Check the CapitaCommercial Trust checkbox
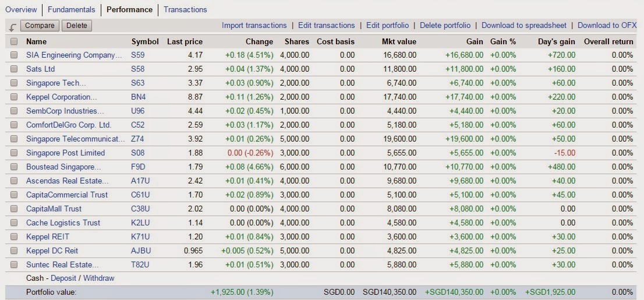644x300 pixels. point(14,195)
